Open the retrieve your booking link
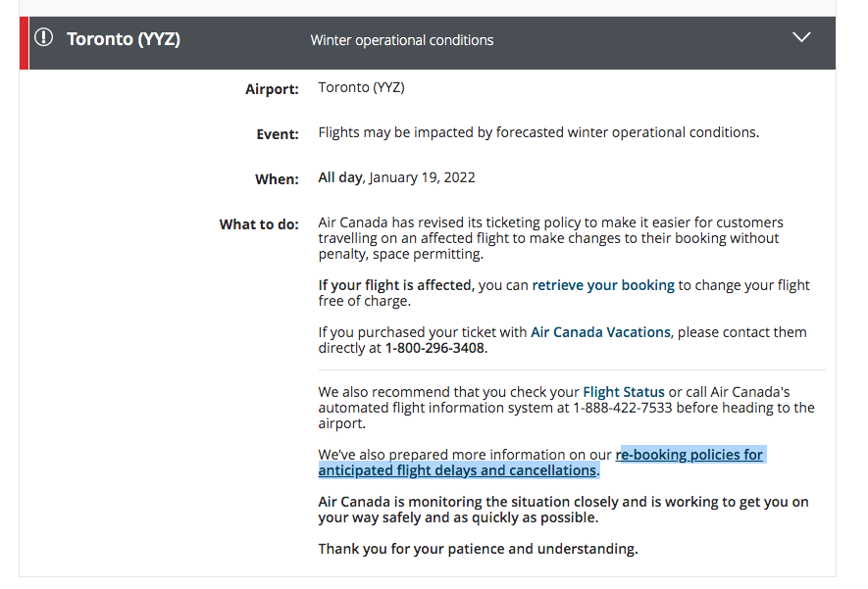This screenshot has height=589, width=868. point(603,285)
